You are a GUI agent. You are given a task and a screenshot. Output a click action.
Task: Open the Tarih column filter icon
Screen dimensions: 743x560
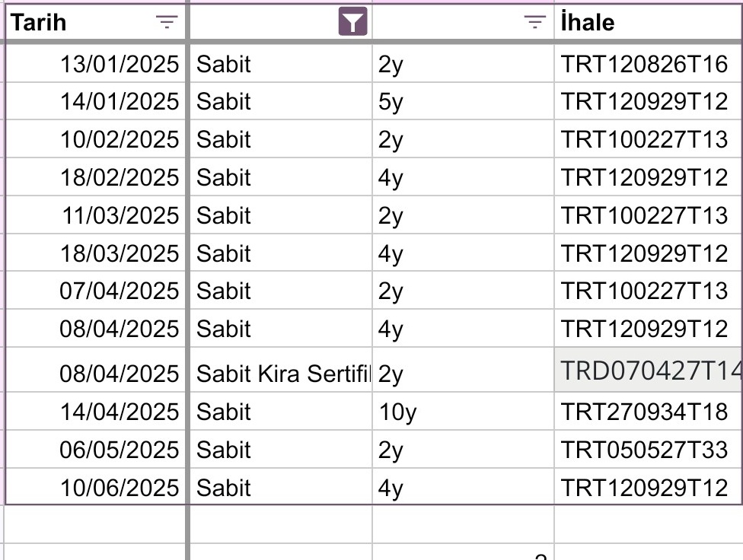tap(167, 22)
